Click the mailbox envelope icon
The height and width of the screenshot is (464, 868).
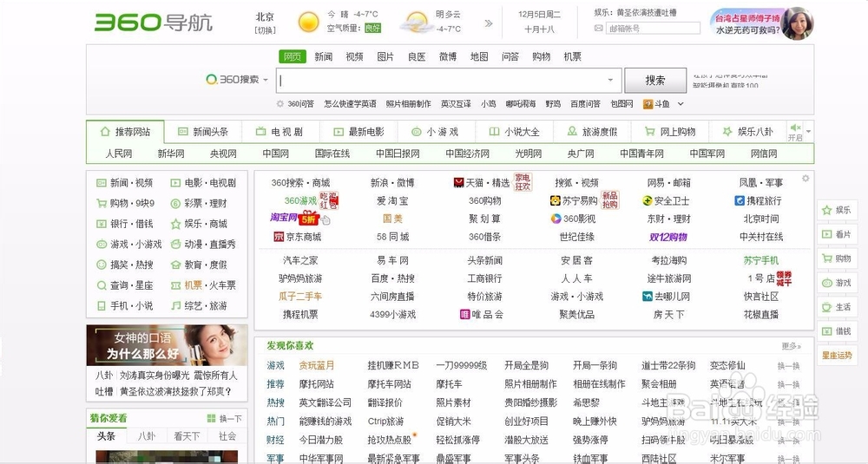click(x=598, y=29)
